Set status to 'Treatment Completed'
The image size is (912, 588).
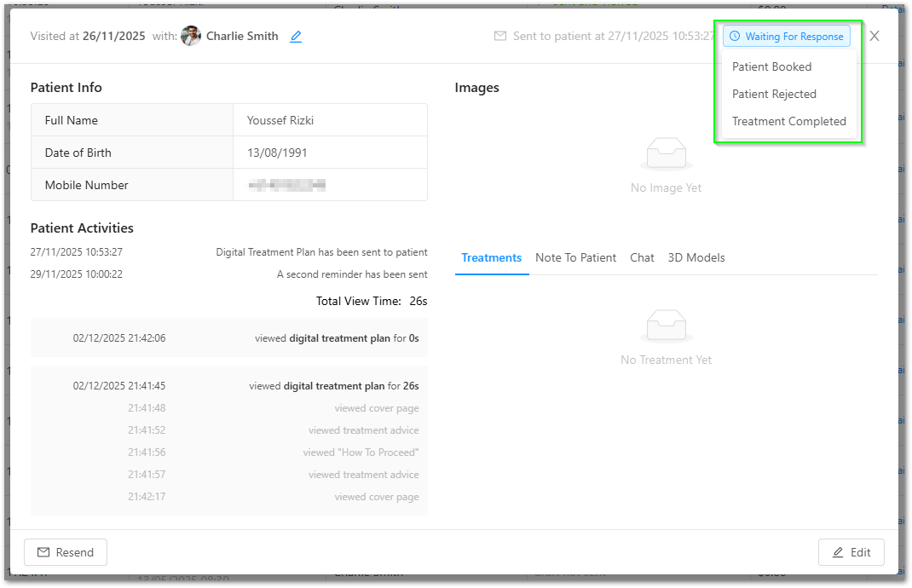coord(788,121)
